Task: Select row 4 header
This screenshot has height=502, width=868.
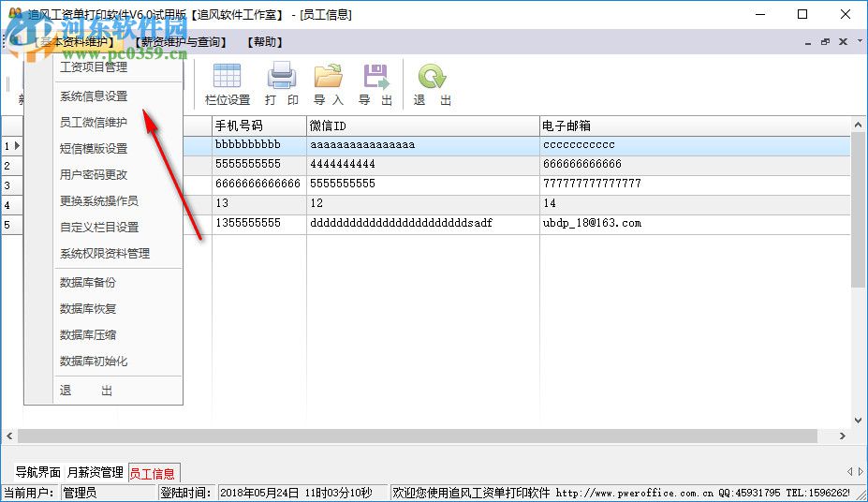Action: click(x=11, y=205)
